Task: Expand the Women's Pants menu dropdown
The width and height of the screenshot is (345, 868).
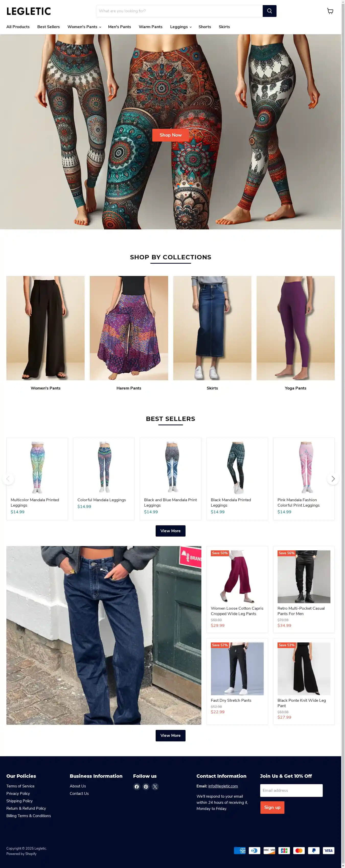Action: click(x=84, y=27)
